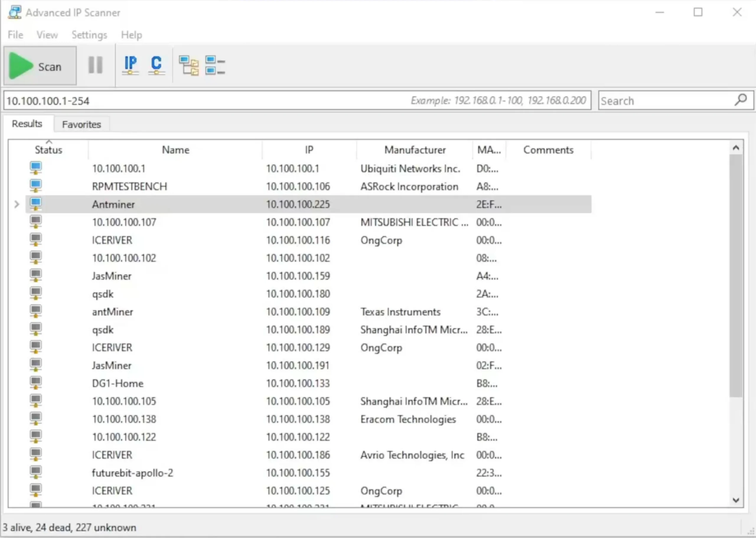This screenshot has width=756, height=538.
Task: Click status icon of 10.100.100.122 row
Action: [36, 436]
